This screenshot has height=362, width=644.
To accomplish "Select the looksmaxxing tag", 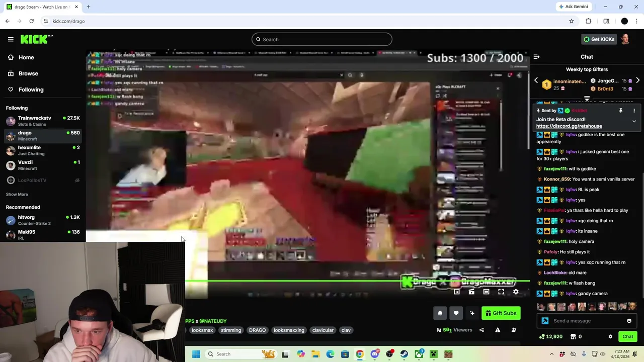I will pos(289,330).
